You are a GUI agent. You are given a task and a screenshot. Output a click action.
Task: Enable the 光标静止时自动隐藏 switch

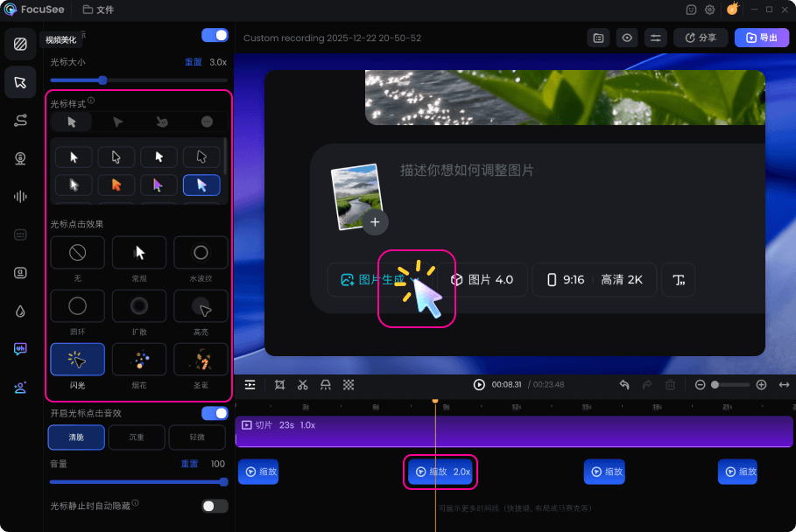point(215,506)
